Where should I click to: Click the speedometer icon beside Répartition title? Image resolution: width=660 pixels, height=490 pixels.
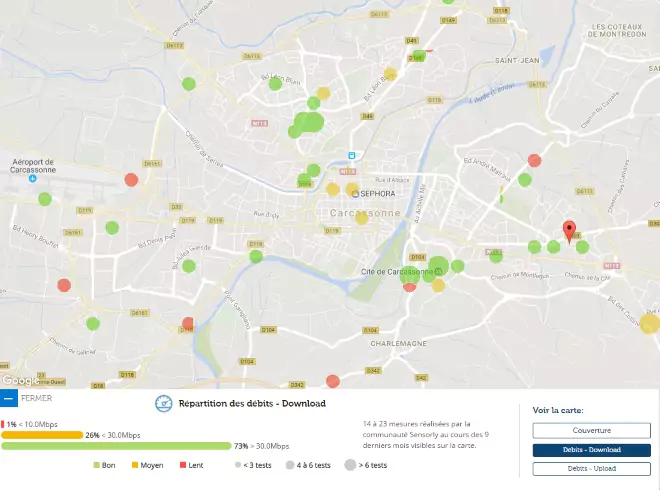click(x=163, y=404)
